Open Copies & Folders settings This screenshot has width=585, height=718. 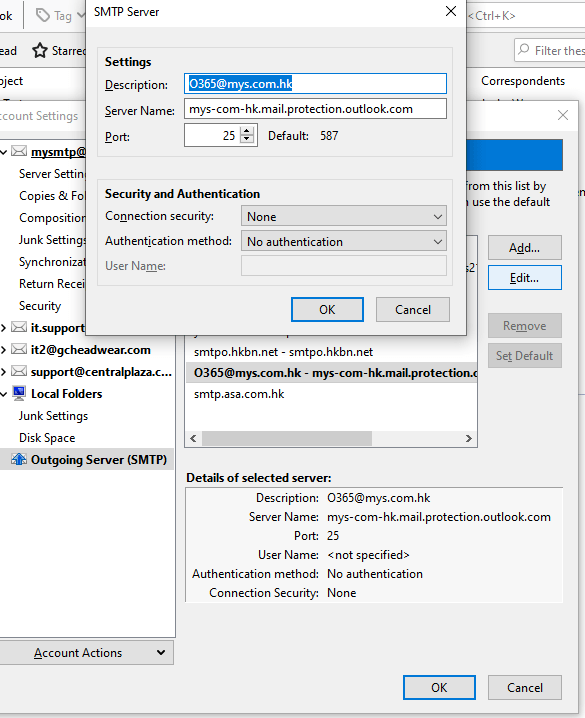[52, 196]
